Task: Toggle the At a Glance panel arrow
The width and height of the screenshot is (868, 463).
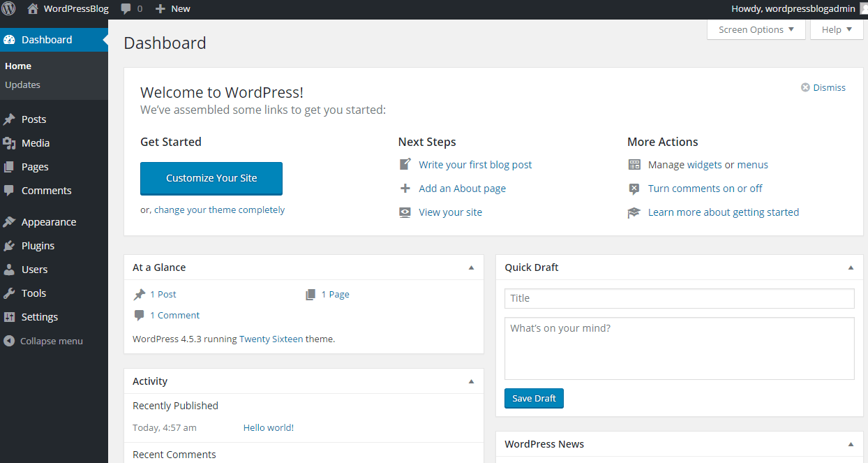Action: (x=471, y=267)
